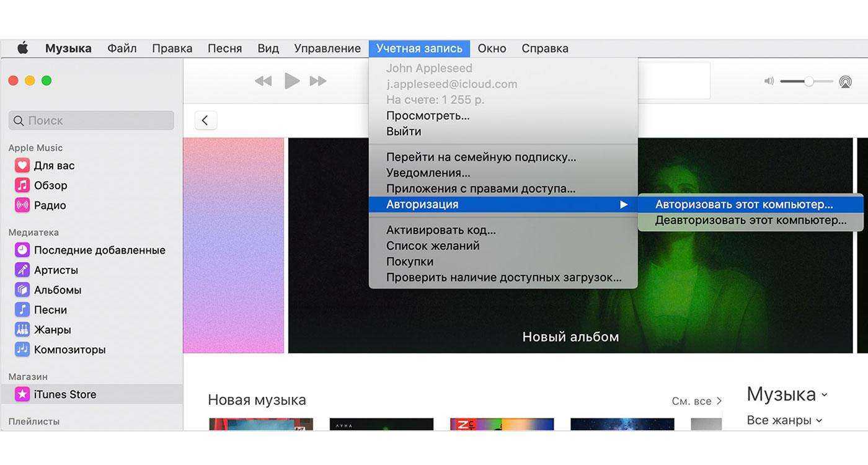Viewport: 868px width, 465px height.
Task: Choose Авторизовать этот компьютер
Action: (744, 205)
